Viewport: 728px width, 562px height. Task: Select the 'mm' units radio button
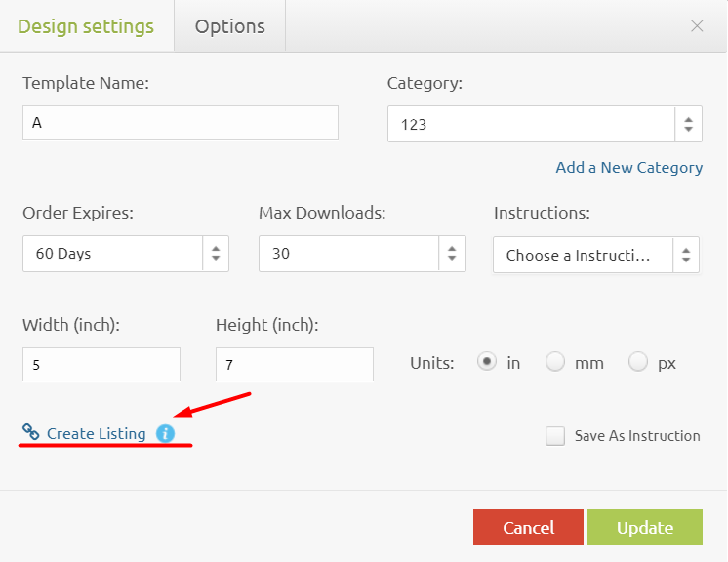coord(555,363)
